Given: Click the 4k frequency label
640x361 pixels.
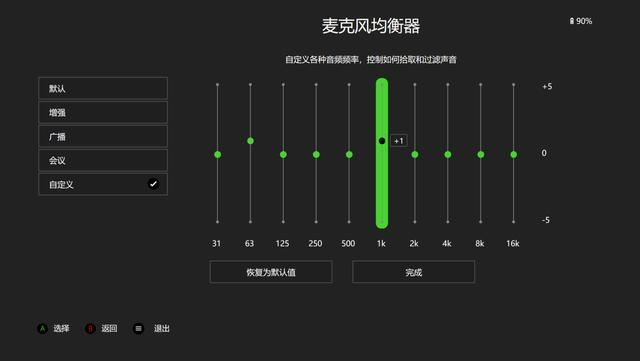Looking at the screenshot, I should pos(447,243).
